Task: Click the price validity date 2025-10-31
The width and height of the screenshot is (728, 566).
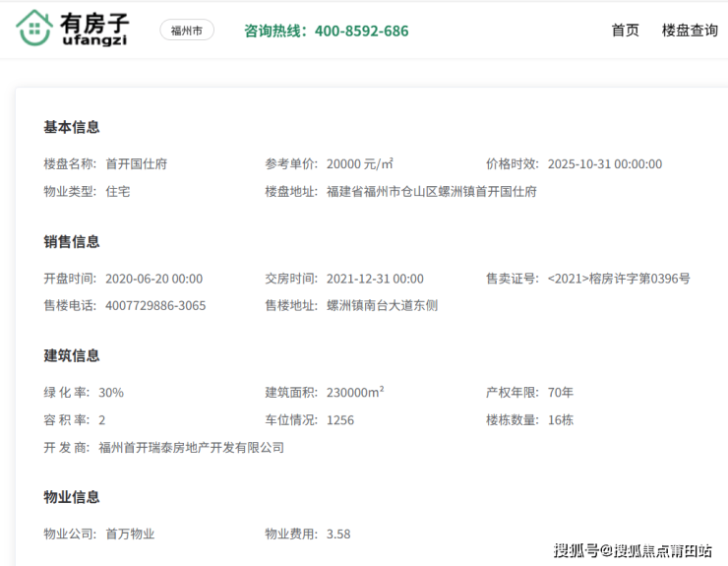Action: coord(604,164)
